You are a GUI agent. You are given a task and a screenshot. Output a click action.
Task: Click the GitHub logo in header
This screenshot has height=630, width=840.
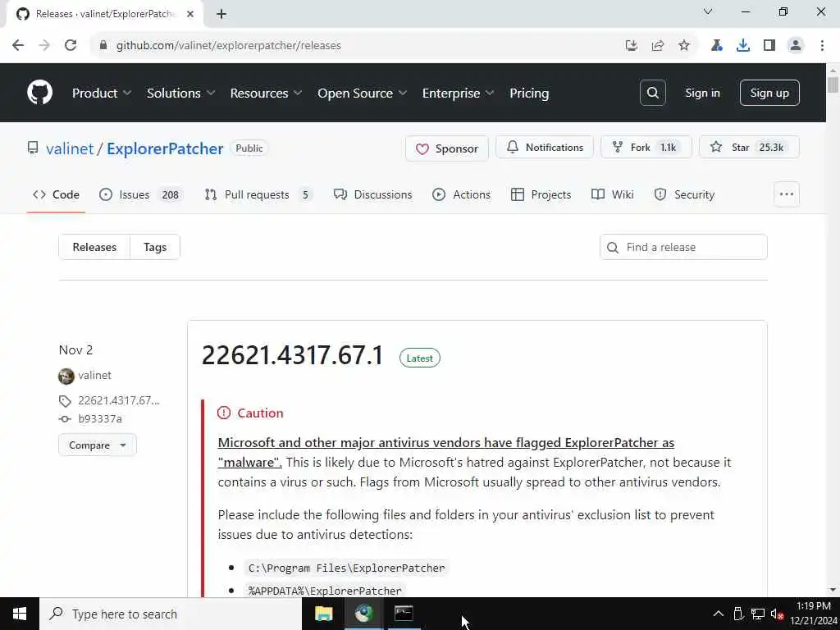[39, 93]
